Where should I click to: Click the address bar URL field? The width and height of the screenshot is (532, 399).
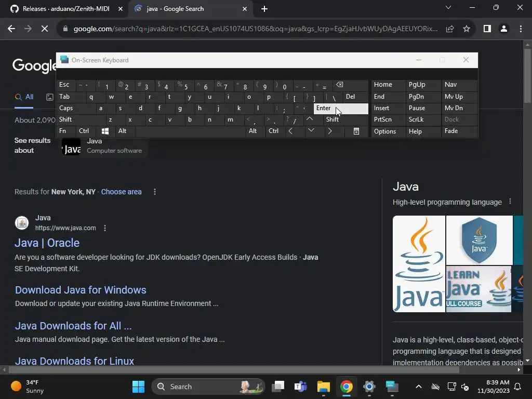pyautogui.click(x=255, y=29)
